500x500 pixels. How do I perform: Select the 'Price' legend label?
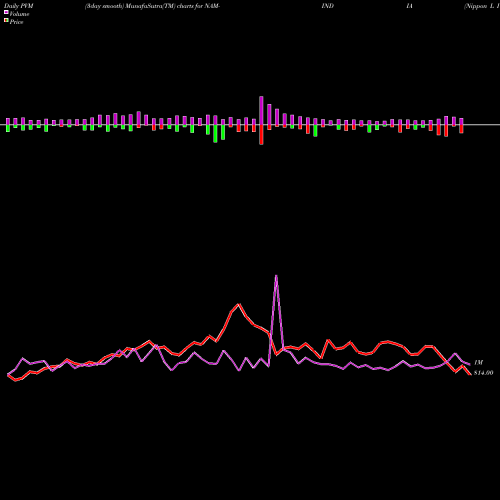coord(16,22)
